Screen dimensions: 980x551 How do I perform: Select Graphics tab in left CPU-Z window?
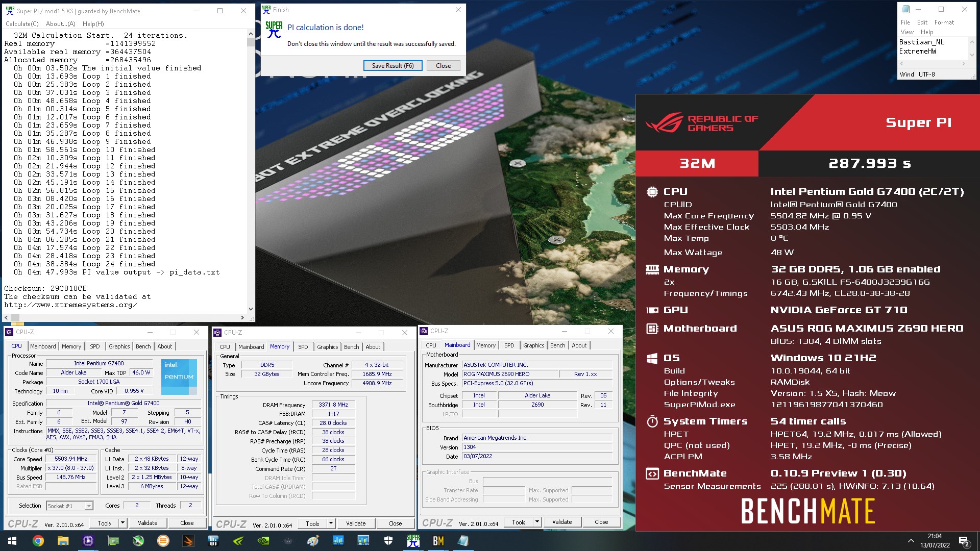(x=119, y=346)
